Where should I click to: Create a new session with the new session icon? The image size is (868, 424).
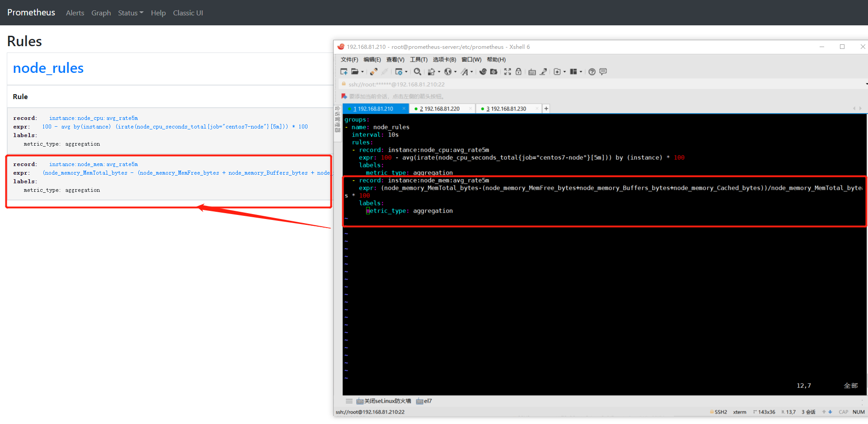click(344, 71)
